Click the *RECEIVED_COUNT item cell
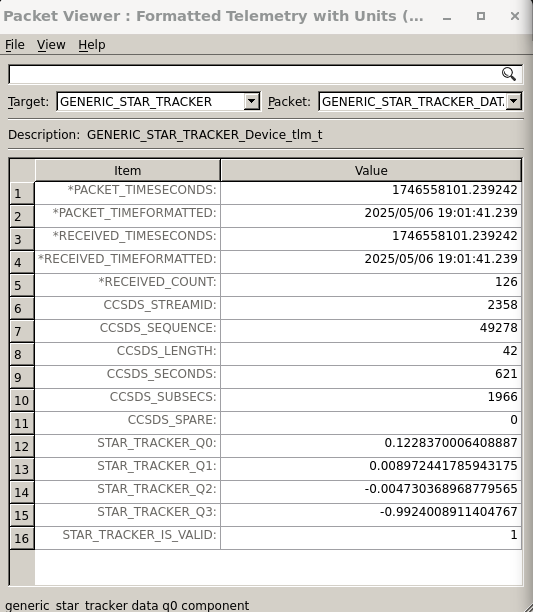Image resolution: width=533 pixels, height=612 pixels. click(x=128, y=285)
